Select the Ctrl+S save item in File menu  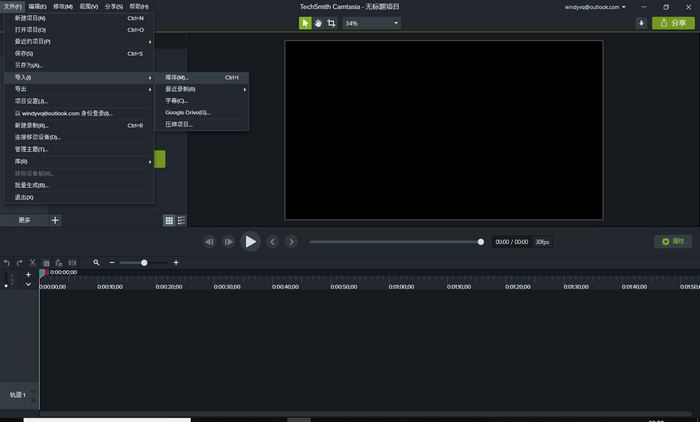79,54
